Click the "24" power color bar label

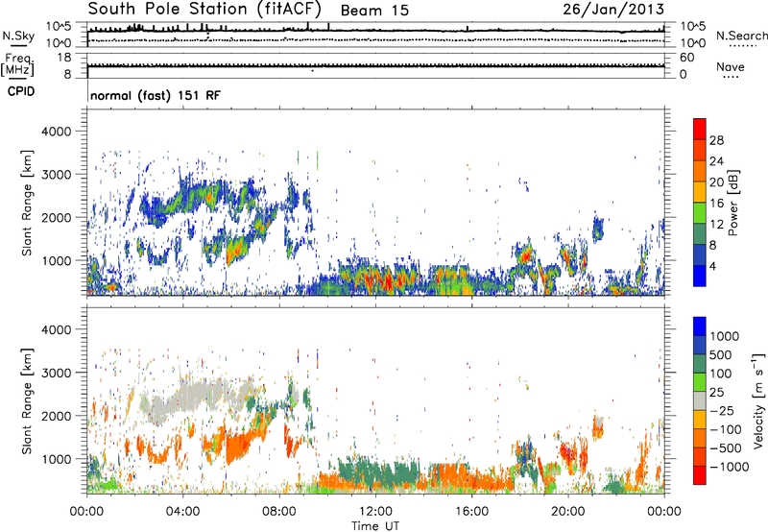click(x=716, y=161)
